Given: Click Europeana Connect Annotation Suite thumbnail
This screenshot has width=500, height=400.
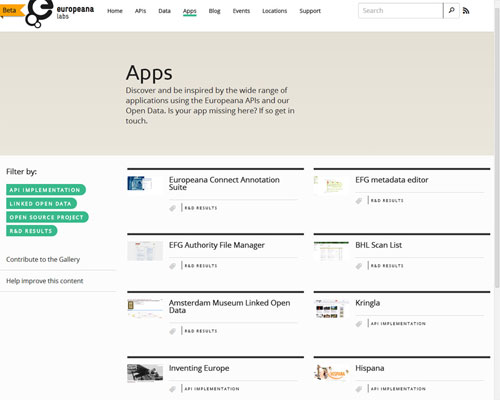Looking at the screenshot, I should 145,184.
